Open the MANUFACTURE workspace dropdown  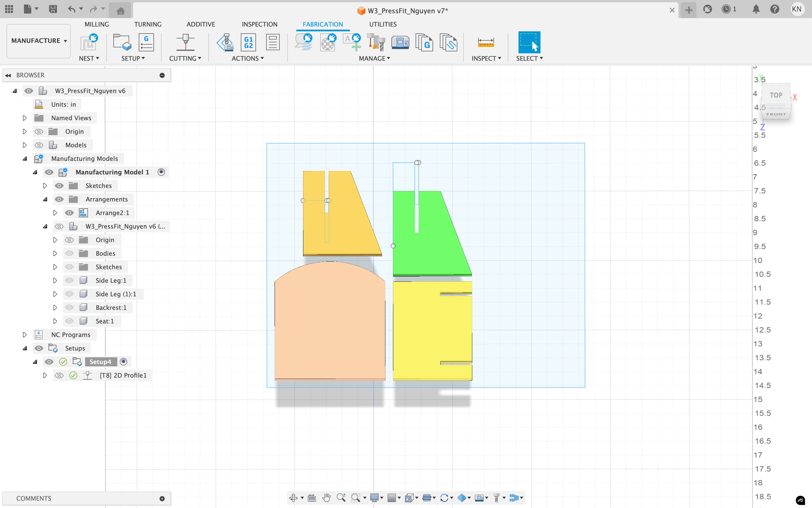pos(39,41)
